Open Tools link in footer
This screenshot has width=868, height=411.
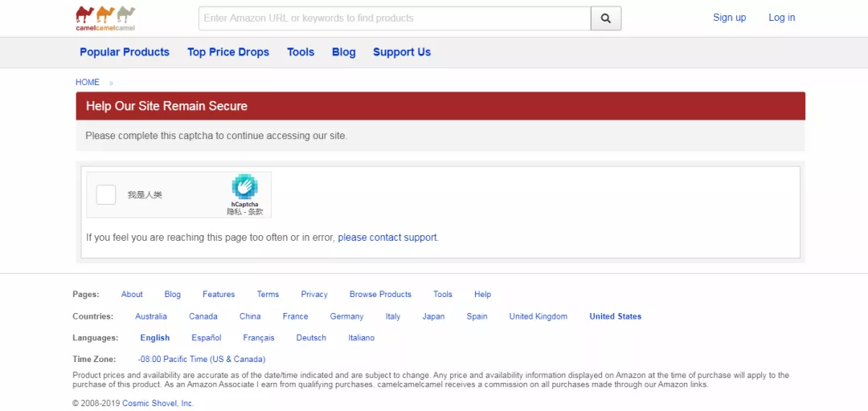pos(443,295)
